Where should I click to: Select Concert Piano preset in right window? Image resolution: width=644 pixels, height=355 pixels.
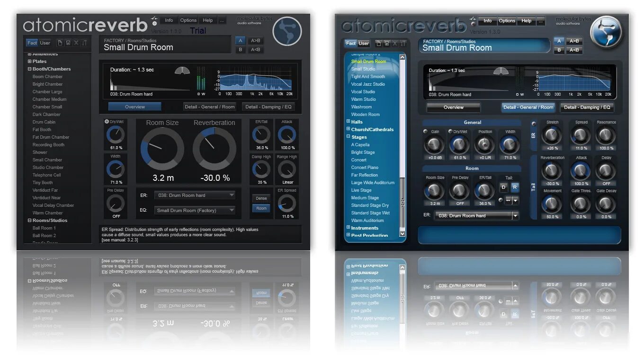[365, 168]
